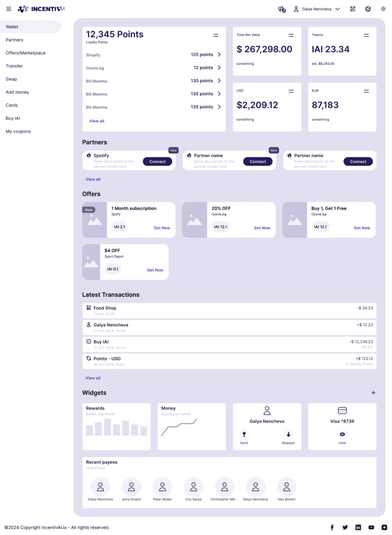Select recent payee Peter Muller

(163, 487)
